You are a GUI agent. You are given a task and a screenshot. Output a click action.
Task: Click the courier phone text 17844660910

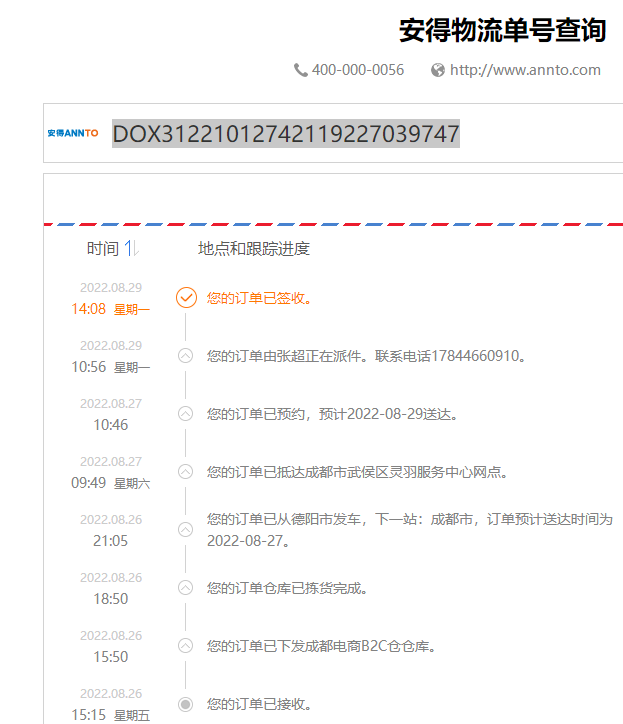click(x=475, y=356)
